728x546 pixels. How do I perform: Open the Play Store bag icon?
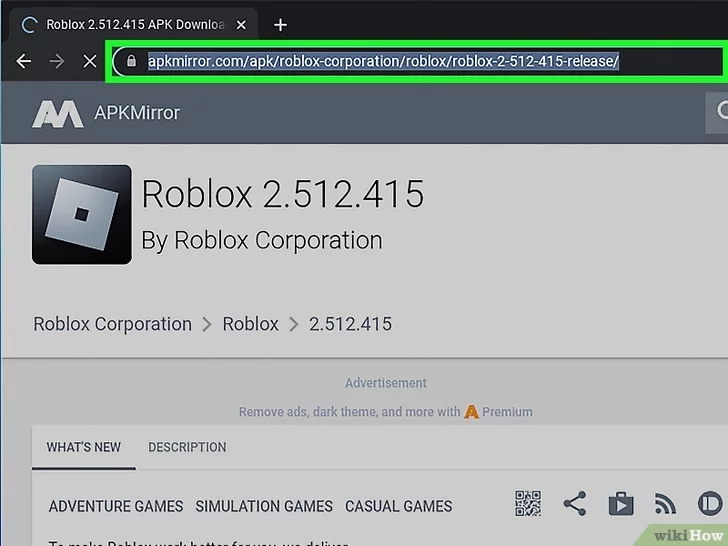pos(621,504)
